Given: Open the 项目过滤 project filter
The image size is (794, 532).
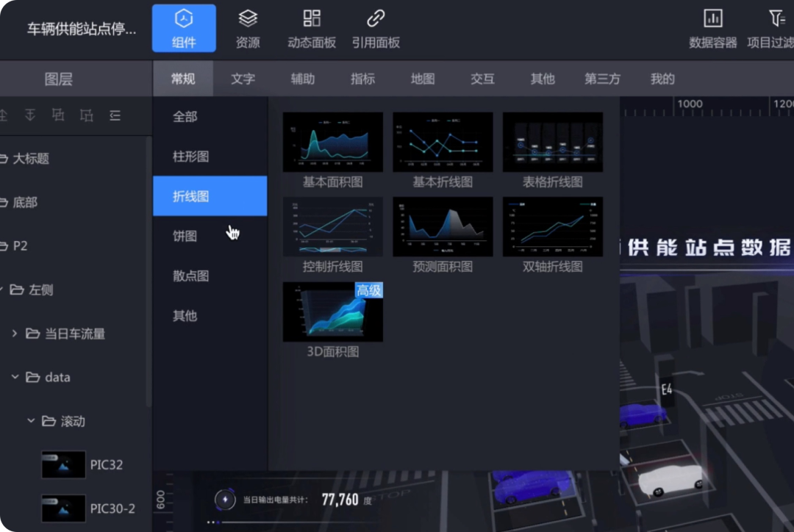Looking at the screenshot, I should coord(770,29).
